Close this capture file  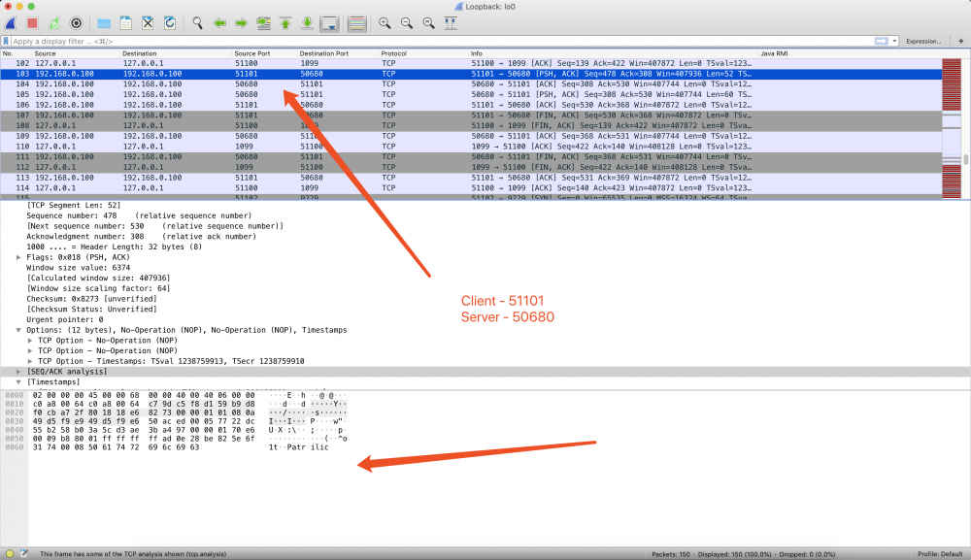[148, 23]
